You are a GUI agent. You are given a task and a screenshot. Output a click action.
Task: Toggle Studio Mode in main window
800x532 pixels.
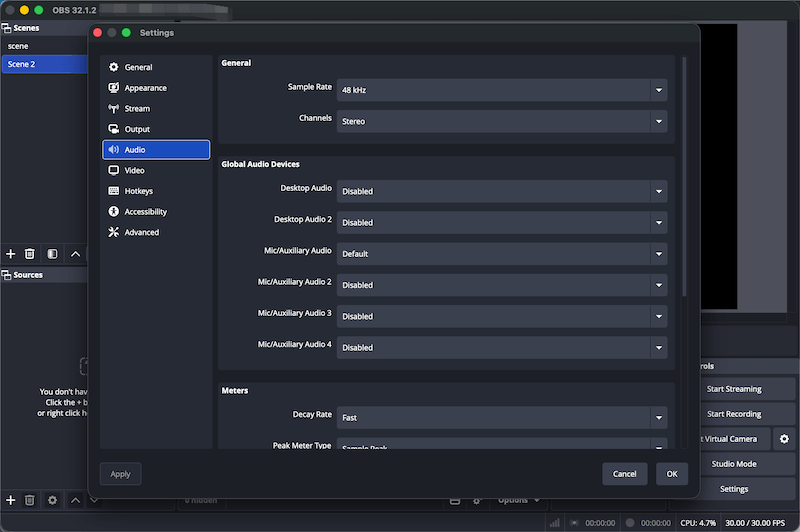click(x=734, y=464)
